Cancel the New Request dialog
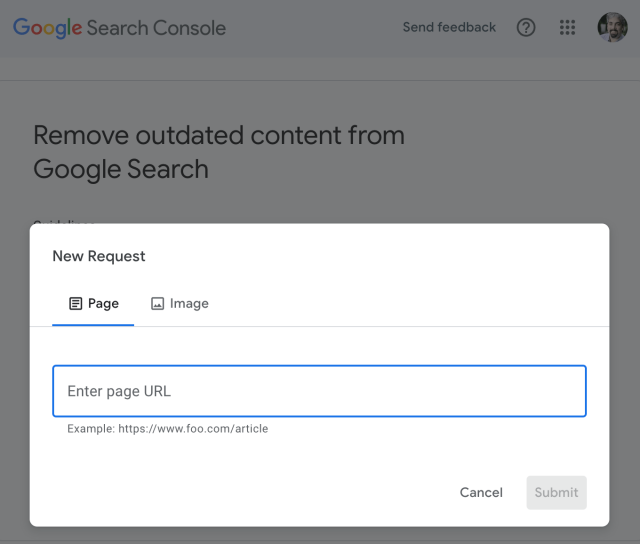The height and width of the screenshot is (544, 640). (481, 492)
